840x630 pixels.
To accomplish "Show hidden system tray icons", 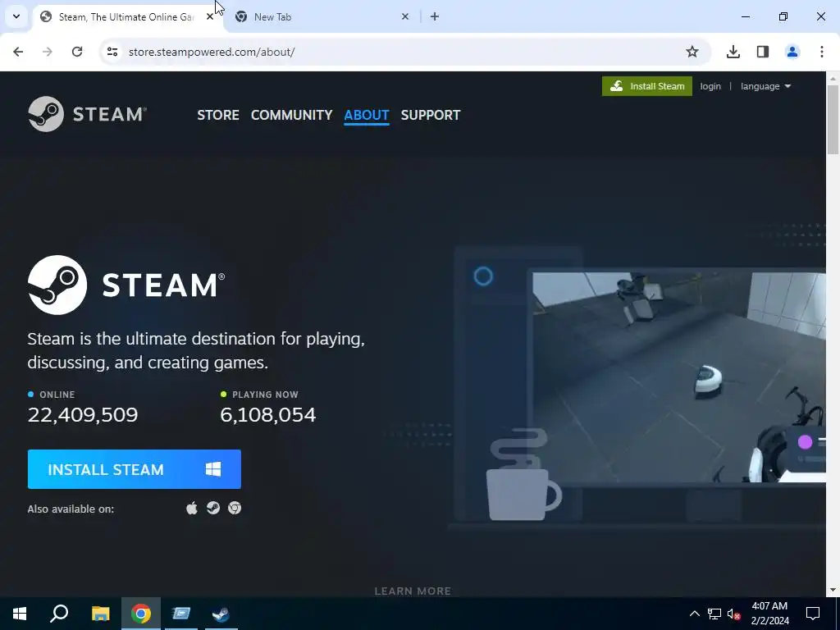I will [694, 614].
